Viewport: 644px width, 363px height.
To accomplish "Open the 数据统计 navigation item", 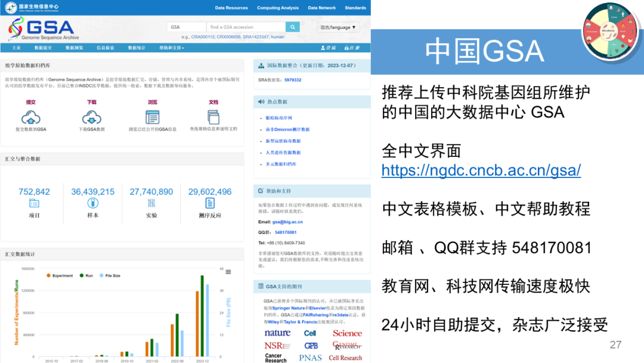I will pos(137,48).
